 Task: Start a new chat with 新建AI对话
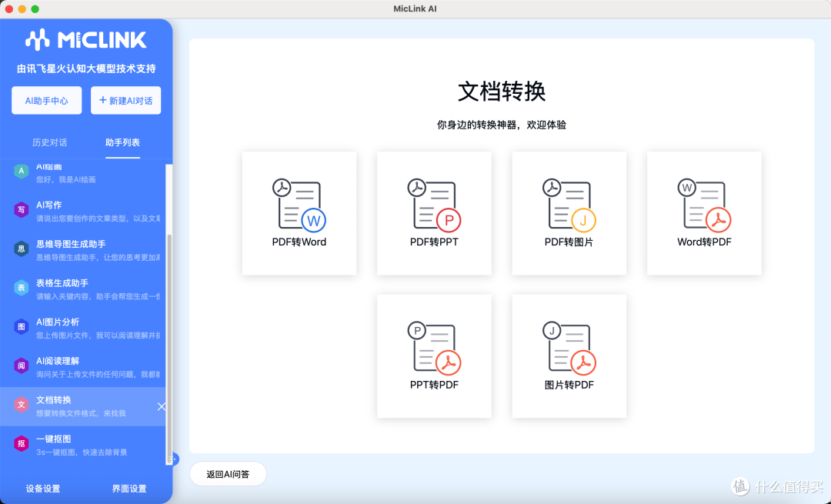pyautogui.click(x=125, y=100)
